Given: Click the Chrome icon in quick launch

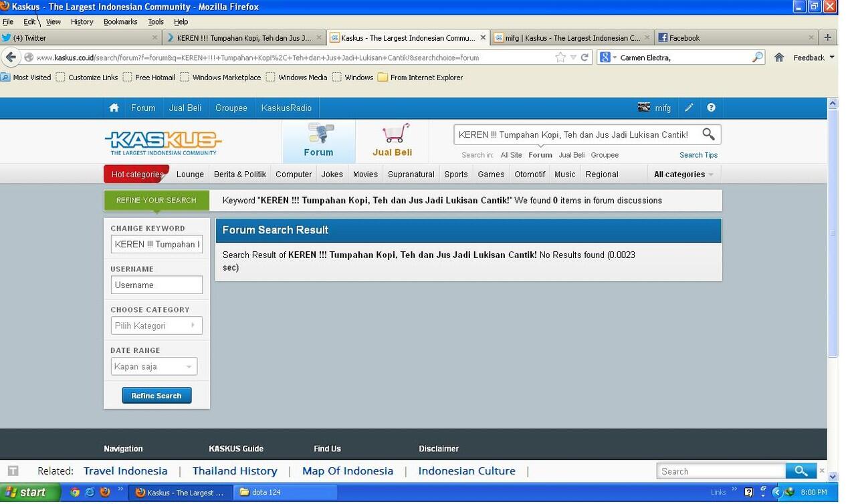Looking at the screenshot, I should point(75,492).
